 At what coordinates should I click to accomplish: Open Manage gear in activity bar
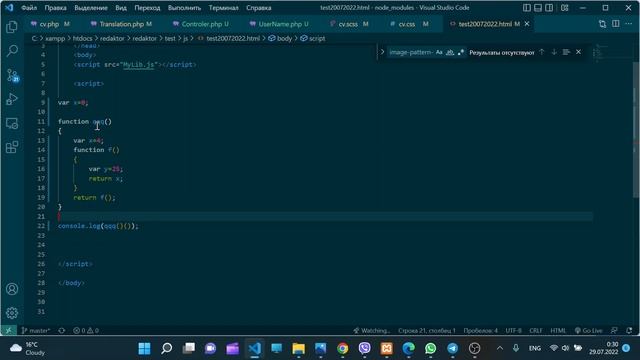(x=12, y=313)
